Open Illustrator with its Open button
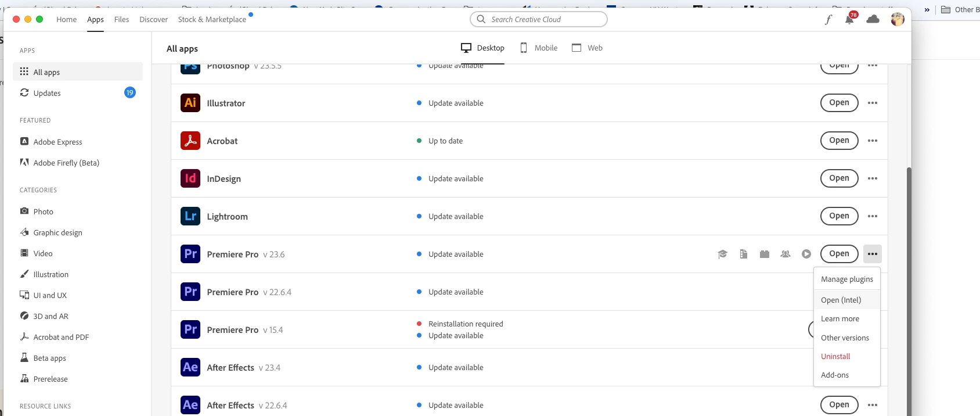Image resolution: width=980 pixels, height=416 pixels. (839, 103)
